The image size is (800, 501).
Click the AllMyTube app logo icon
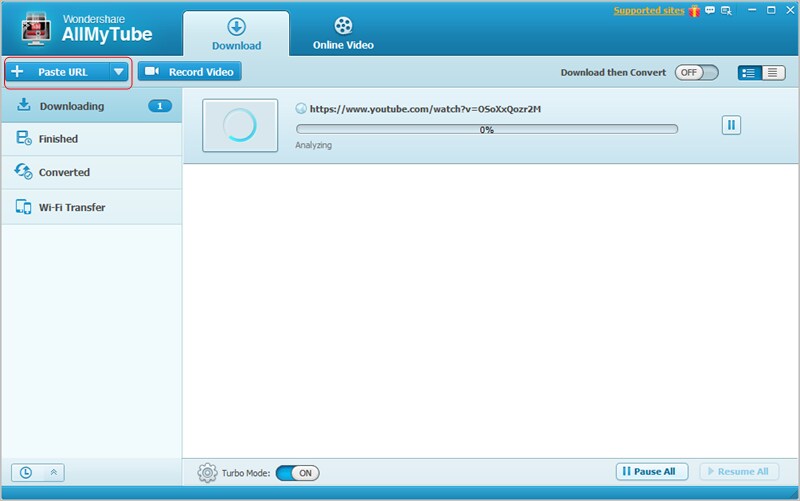click(36, 29)
